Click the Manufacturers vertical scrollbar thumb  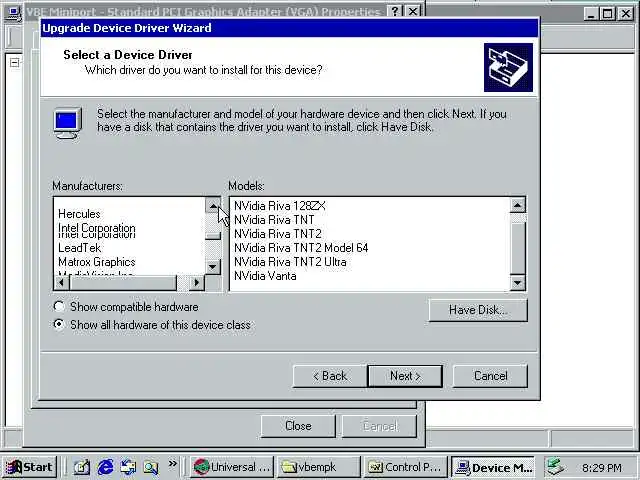click(213, 236)
